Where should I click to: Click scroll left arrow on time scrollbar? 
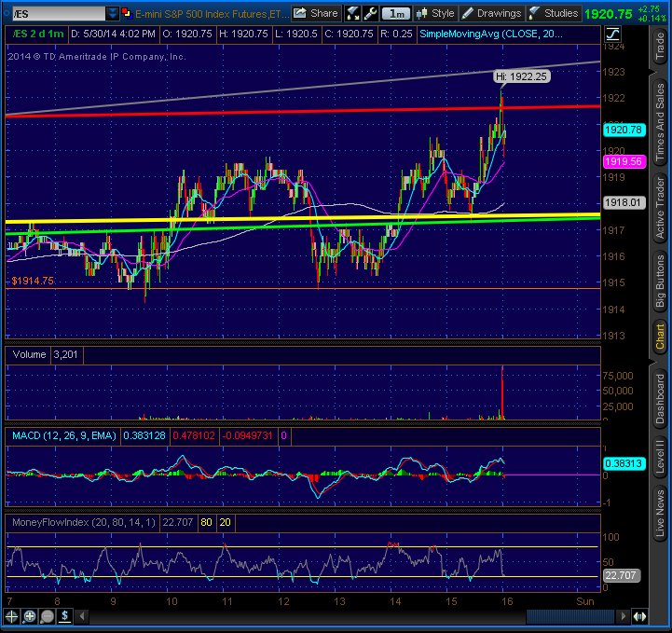(82, 617)
